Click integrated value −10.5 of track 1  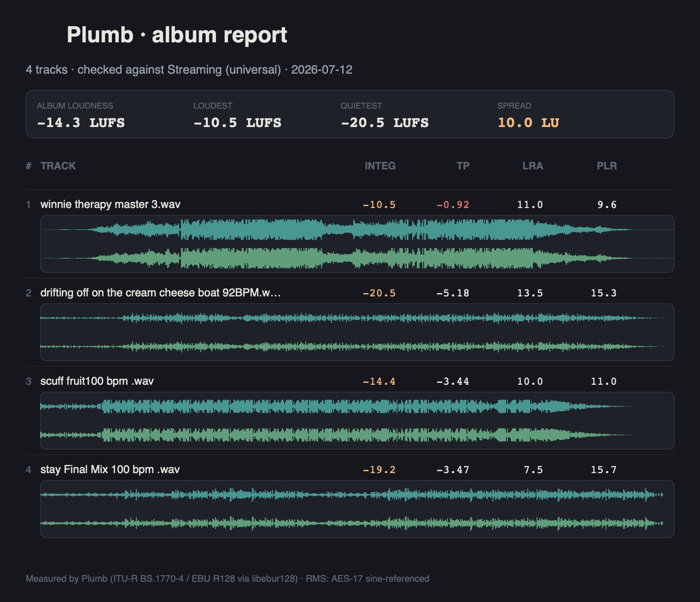(379, 205)
